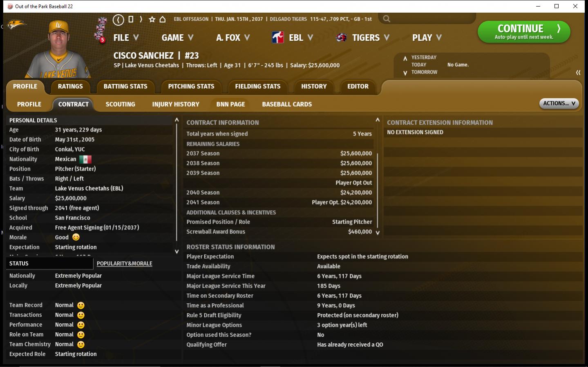The height and width of the screenshot is (367, 588).
Task: Open the EBL league dropdown
Action: point(301,38)
